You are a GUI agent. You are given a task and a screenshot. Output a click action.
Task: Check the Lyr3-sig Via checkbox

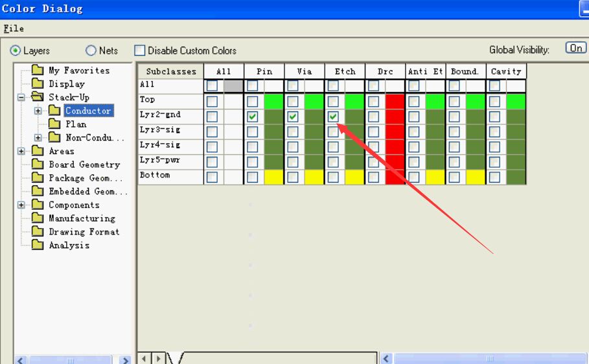click(x=293, y=132)
